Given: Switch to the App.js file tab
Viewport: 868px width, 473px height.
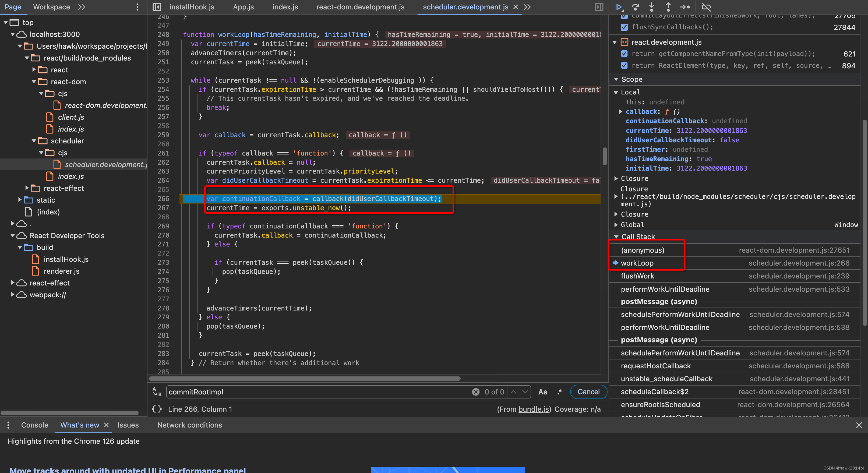Looking at the screenshot, I should tap(243, 7).
